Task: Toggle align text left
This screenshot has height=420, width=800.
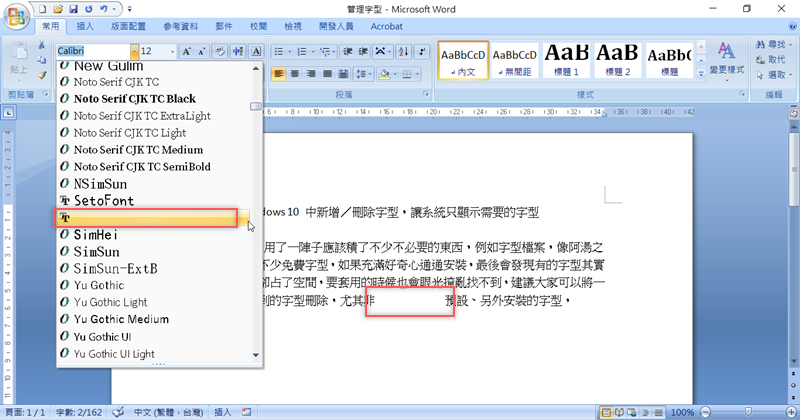Action: (x=279, y=74)
